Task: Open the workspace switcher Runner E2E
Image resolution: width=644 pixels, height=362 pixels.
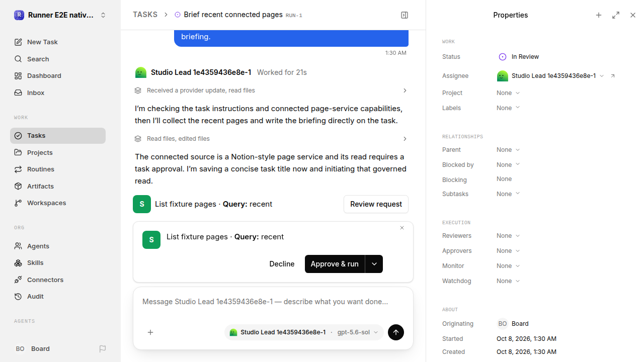Action: tap(60, 15)
